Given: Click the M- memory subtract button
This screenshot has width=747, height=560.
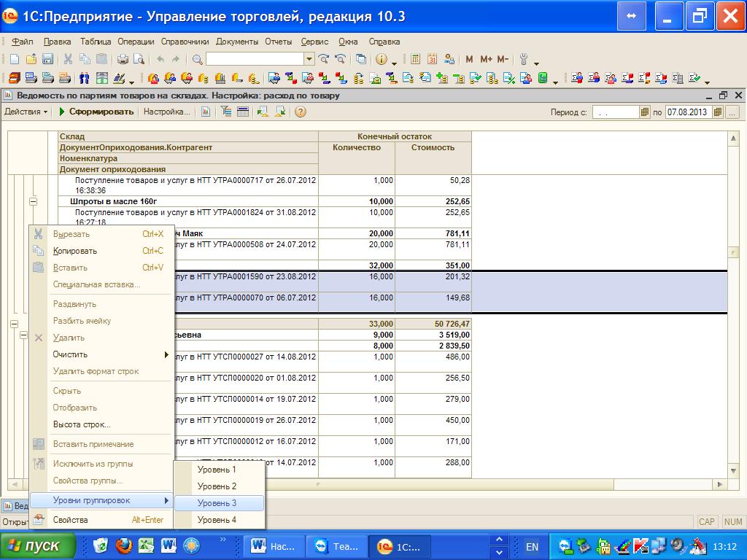Looking at the screenshot, I should click(503, 59).
